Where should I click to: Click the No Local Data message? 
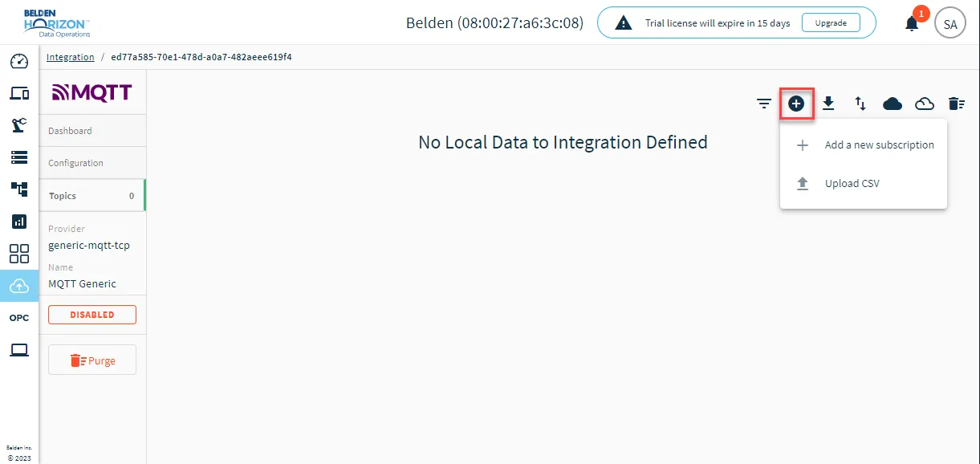coord(563,143)
